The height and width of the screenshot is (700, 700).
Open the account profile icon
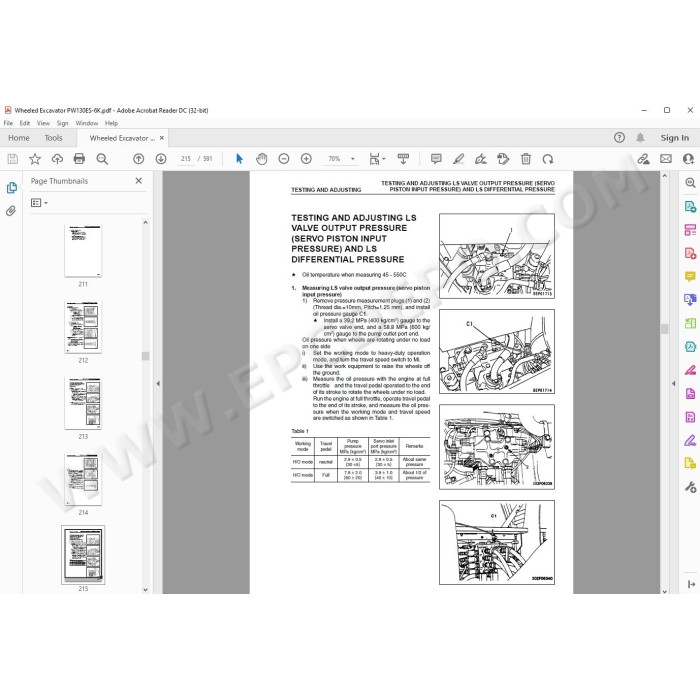688,159
